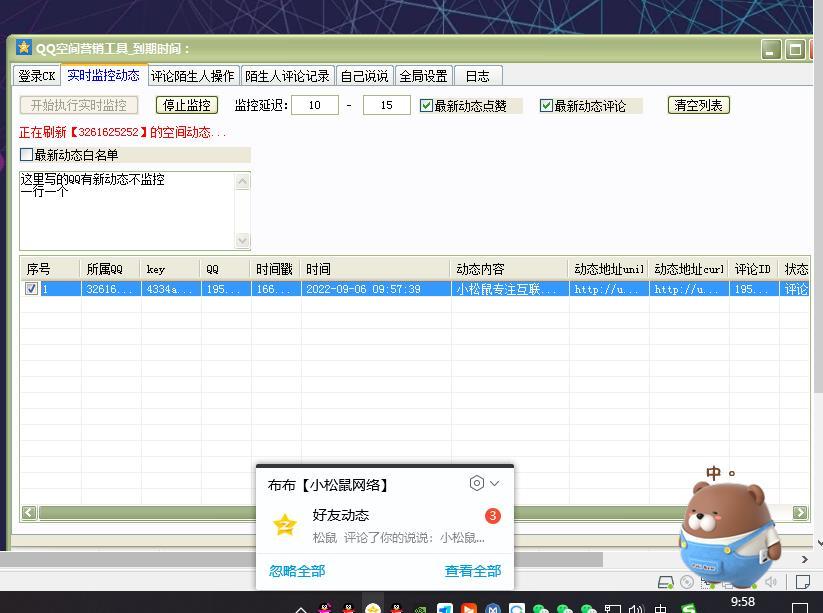The width and height of the screenshot is (823, 613).
Task: Toggle the 最新动态评论 checkbox
Action: point(546,105)
